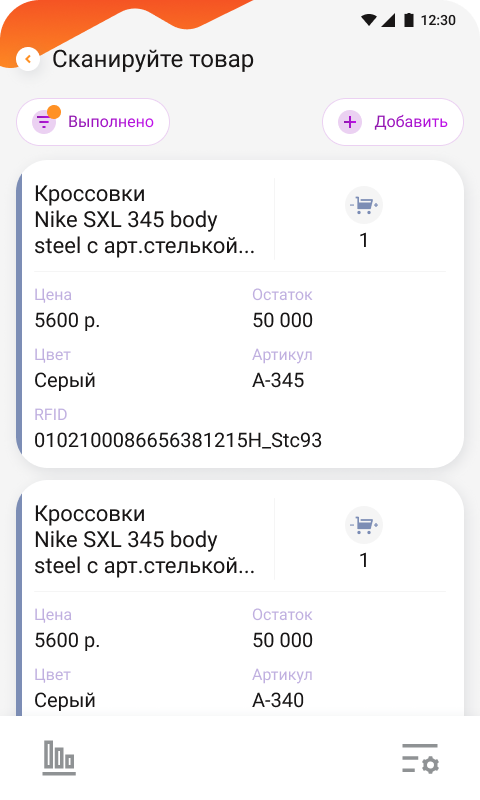The height and width of the screenshot is (800, 480).
Task: Tap the plus icon on Добавить
Action: [350, 122]
